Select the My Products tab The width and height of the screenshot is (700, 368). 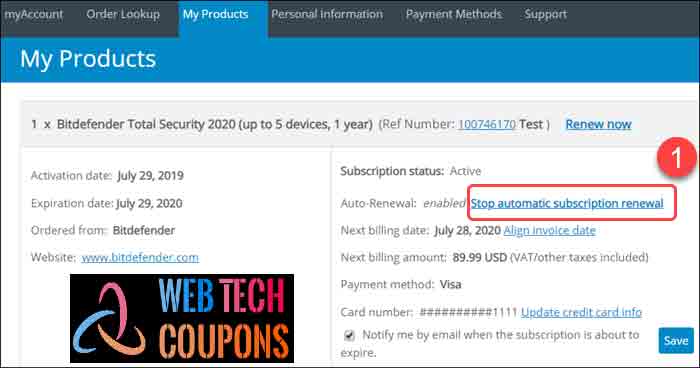click(x=216, y=14)
